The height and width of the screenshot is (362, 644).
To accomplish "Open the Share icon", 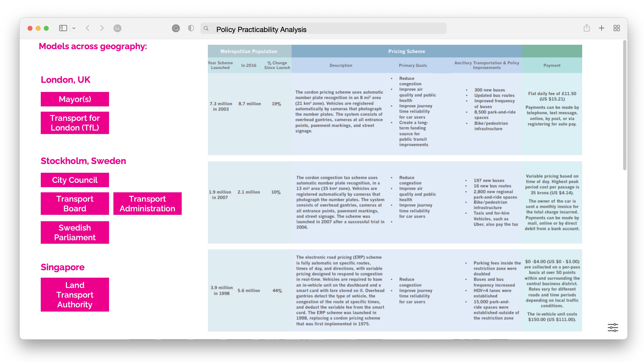I will [587, 28].
